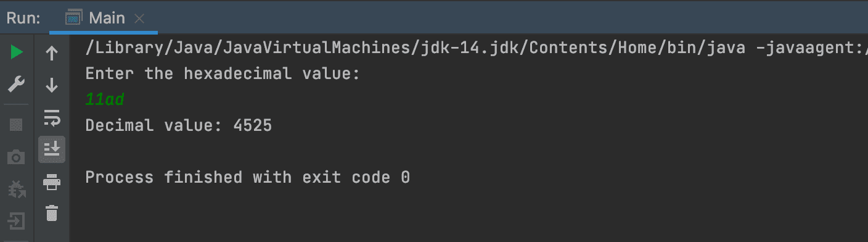The image size is (868, 242).
Task: Disable the highlighted scroll-to-end toggle
Action: (x=52, y=149)
